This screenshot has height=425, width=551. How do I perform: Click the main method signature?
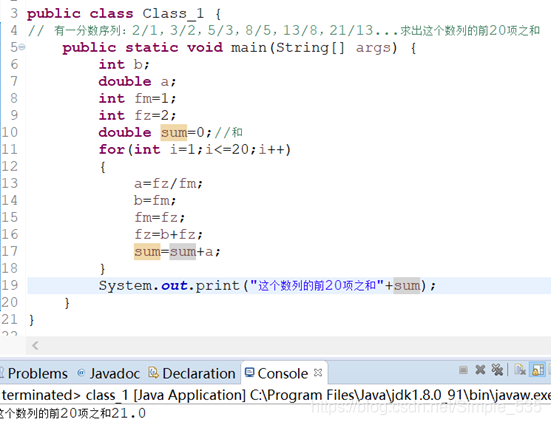tap(239, 47)
